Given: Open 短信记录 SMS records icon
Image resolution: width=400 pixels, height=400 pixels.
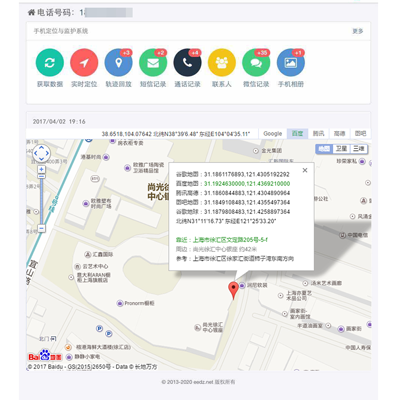Looking at the screenshot, I should coord(153,63).
